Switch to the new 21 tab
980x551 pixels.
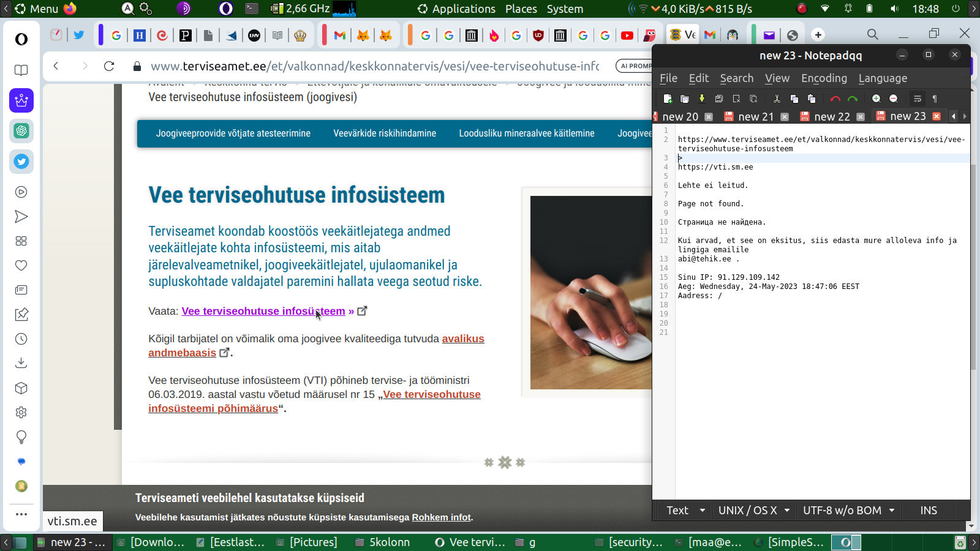tap(755, 116)
